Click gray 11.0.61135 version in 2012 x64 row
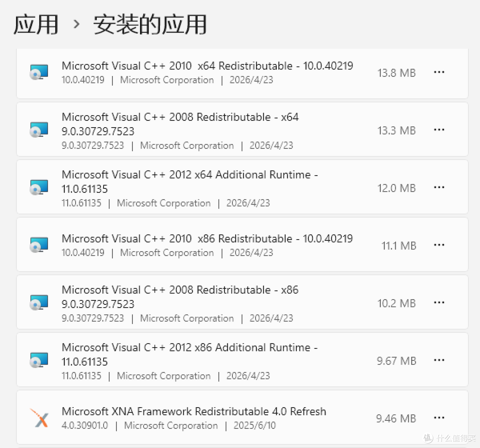The width and height of the screenshot is (480, 448). click(x=81, y=203)
